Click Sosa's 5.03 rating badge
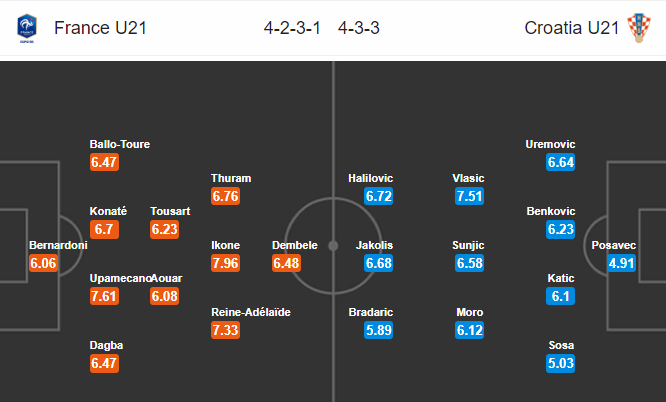This screenshot has width=666, height=402. click(561, 363)
